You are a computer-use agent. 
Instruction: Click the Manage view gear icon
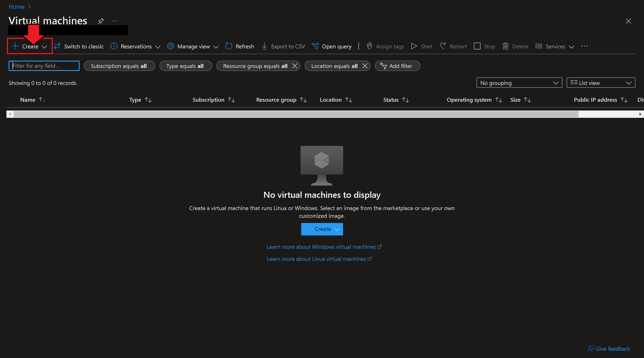170,46
